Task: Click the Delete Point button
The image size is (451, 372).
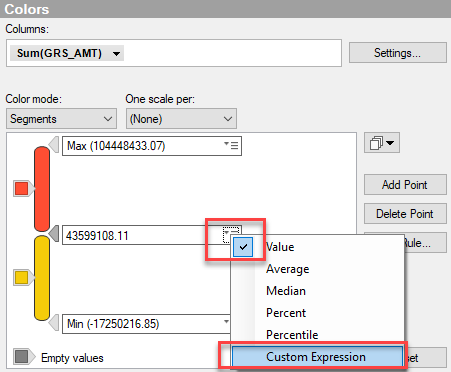Action: [x=405, y=214]
